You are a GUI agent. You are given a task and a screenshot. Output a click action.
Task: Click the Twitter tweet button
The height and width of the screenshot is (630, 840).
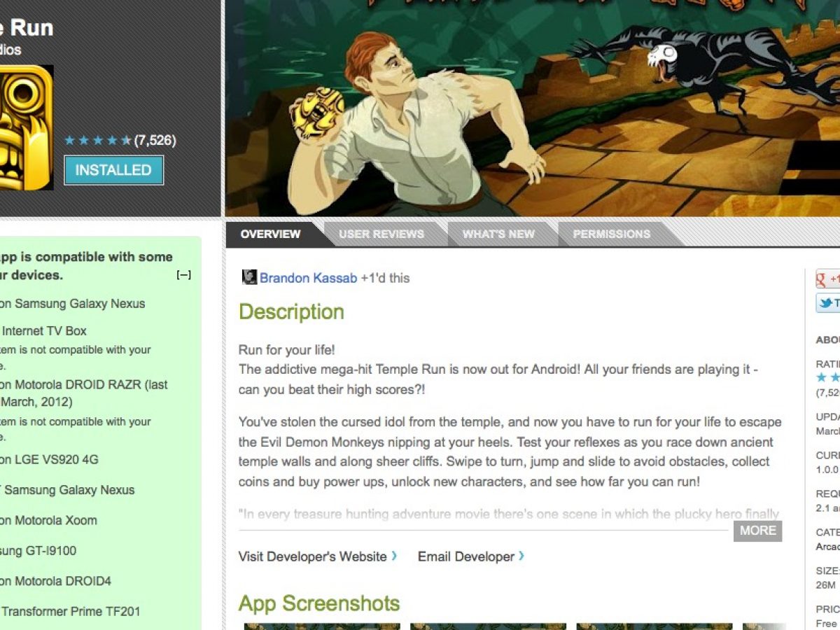(828, 303)
